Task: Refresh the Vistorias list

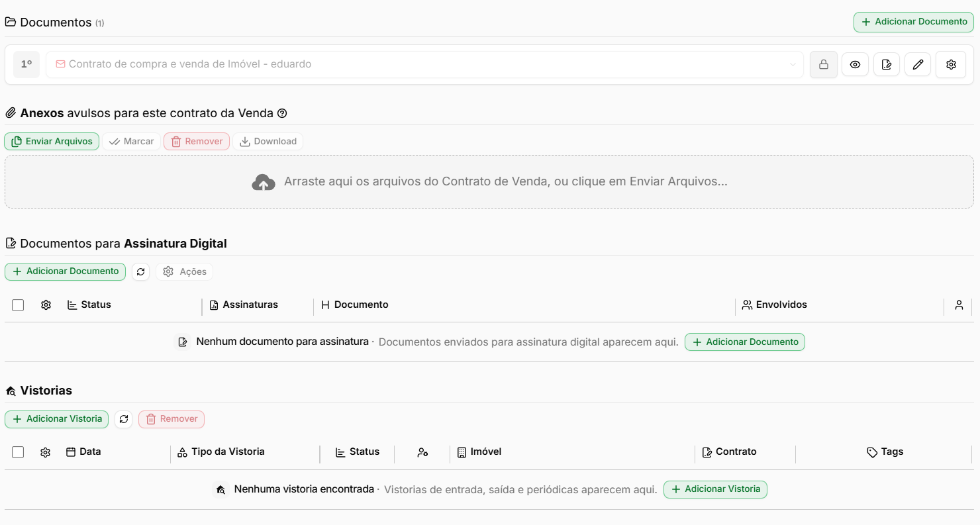Action: click(x=123, y=419)
